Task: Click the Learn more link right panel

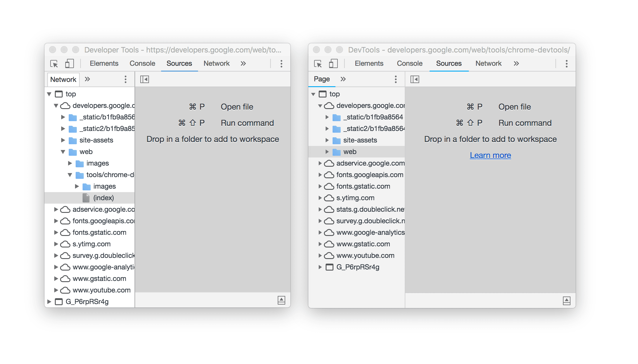Action: [x=491, y=155]
